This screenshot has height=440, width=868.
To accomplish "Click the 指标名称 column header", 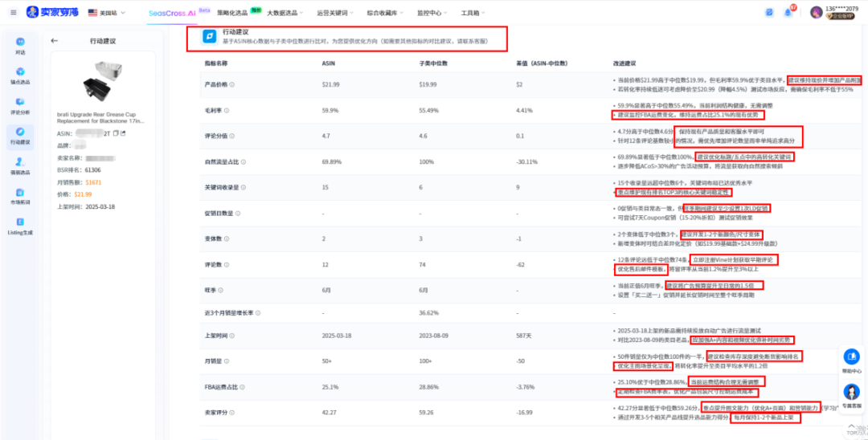I will [216, 63].
